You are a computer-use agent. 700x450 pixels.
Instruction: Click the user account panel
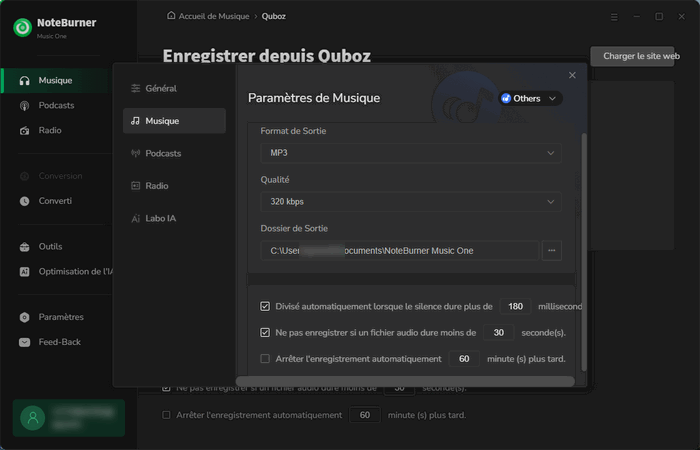click(x=69, y=418)
